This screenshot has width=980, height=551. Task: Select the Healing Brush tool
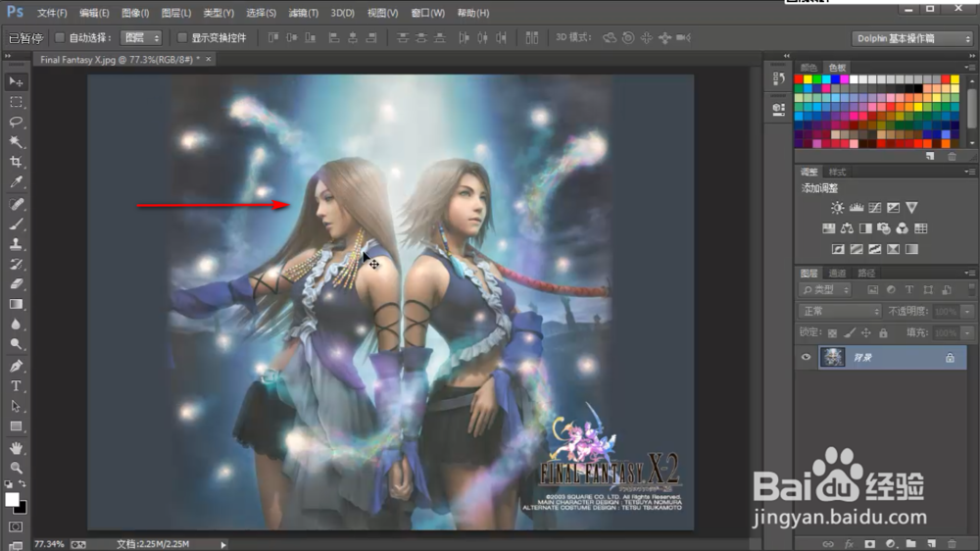[17, 204]
